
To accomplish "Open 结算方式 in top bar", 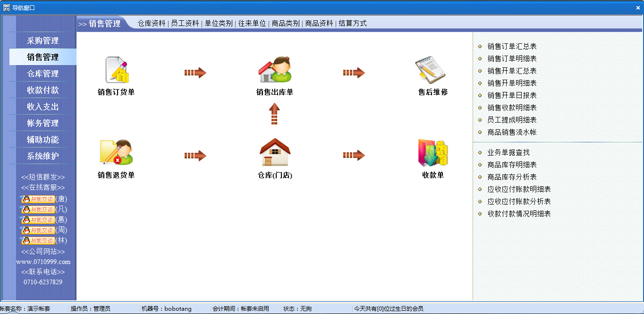I will click(353, 23).
